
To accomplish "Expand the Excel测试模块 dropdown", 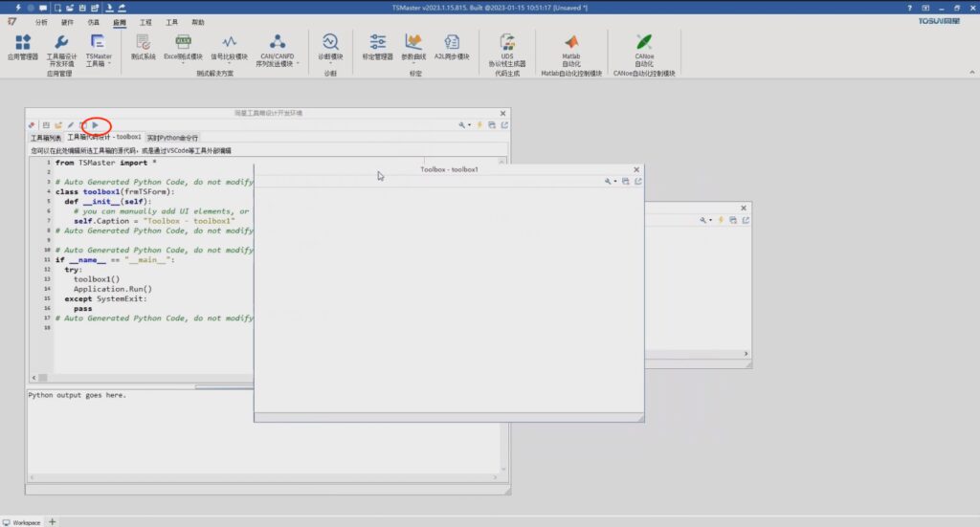I will pos(183,64).
